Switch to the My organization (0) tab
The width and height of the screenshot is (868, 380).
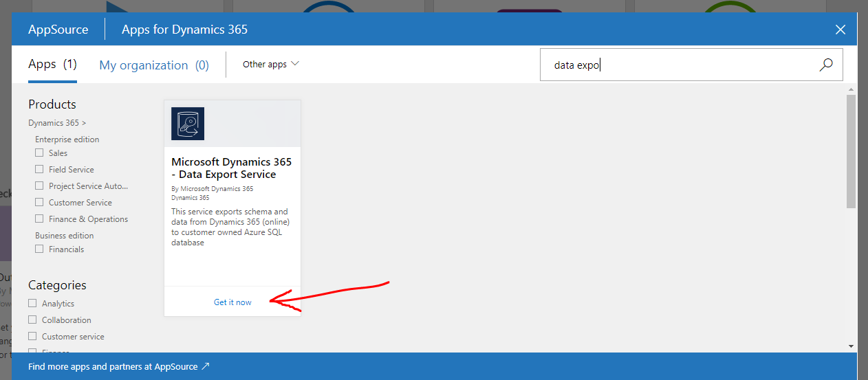154,65
